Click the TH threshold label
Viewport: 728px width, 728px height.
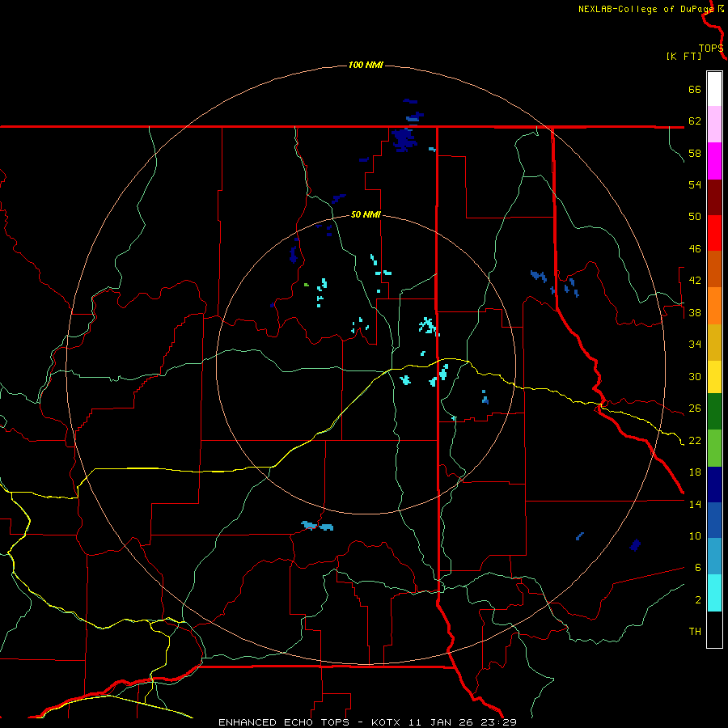point(695,632)
